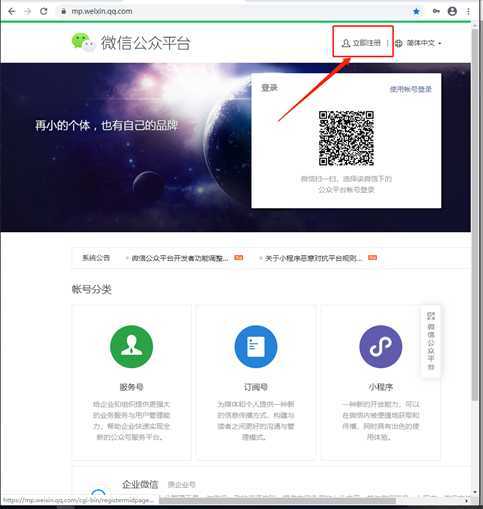Open saved passwords key icon
483x509 pixels.
(436, 11)
